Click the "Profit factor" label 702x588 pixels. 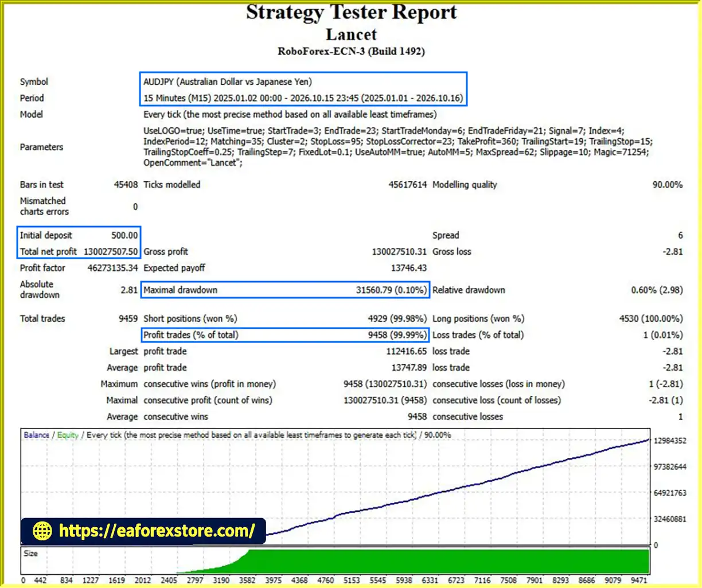42,268
